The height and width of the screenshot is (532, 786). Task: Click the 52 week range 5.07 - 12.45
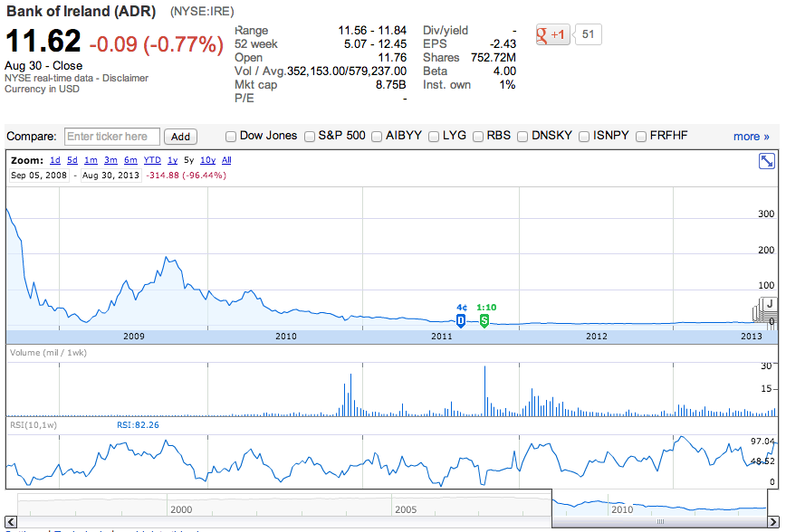(375, 44)
